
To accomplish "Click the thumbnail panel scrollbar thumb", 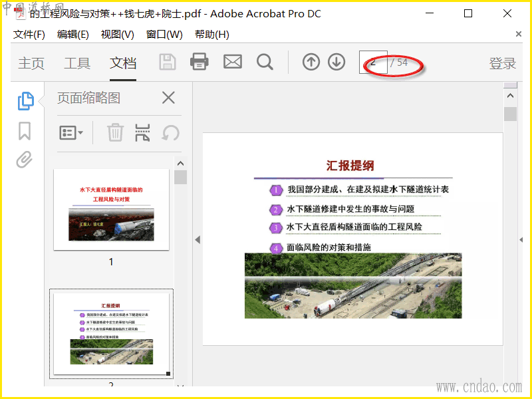I will (x=180, y=177).
